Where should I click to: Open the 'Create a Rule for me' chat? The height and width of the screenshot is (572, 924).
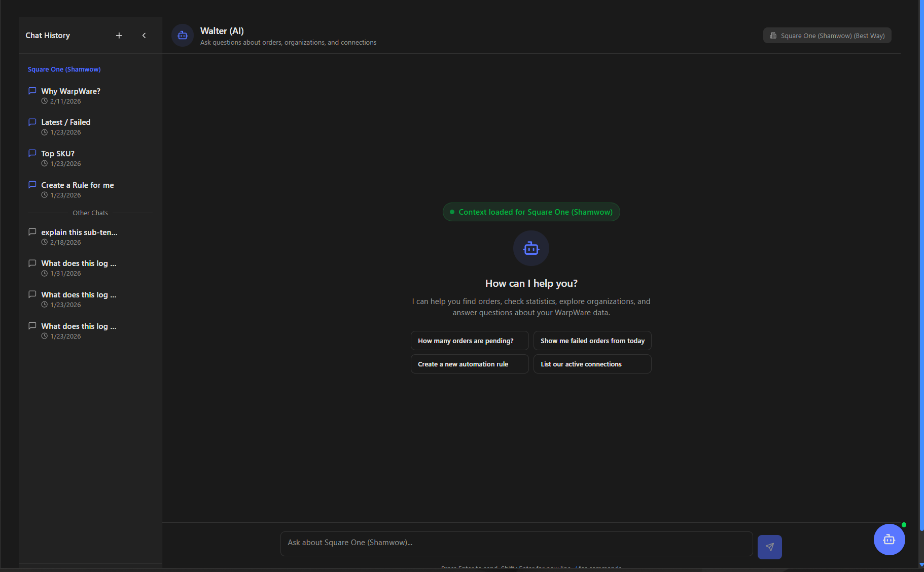tap(90, 190)
